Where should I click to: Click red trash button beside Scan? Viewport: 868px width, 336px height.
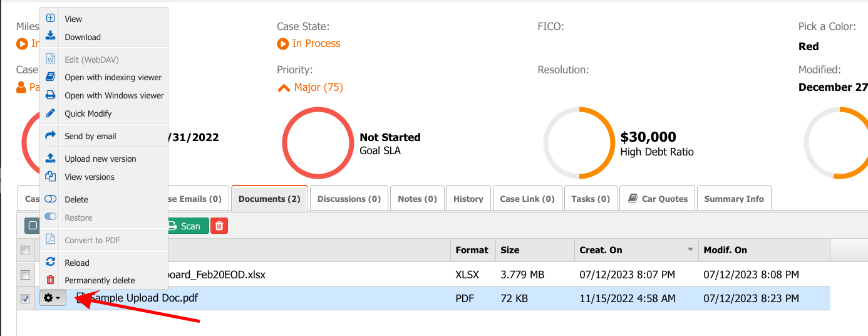[219, 226]
